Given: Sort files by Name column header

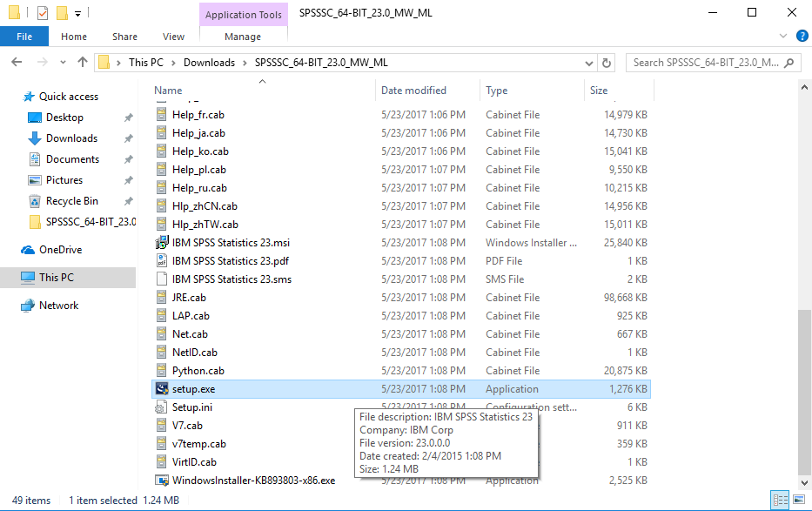Looking at the screenshot, I should pos(168,90).
